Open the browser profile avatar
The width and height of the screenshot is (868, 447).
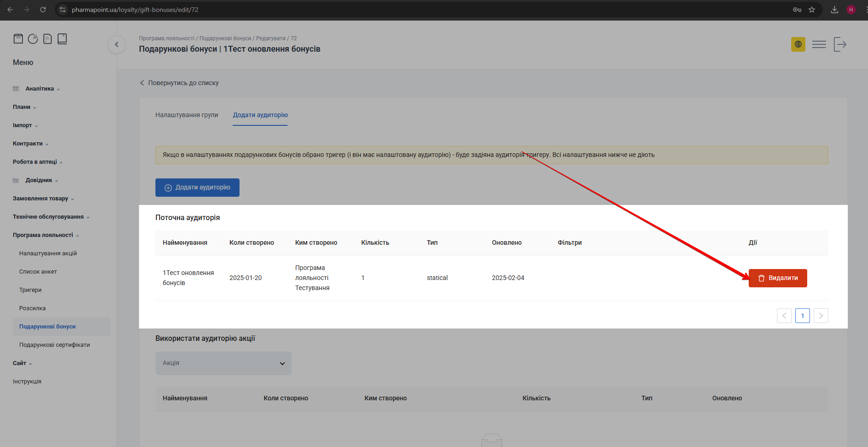[x=851, y=10]
